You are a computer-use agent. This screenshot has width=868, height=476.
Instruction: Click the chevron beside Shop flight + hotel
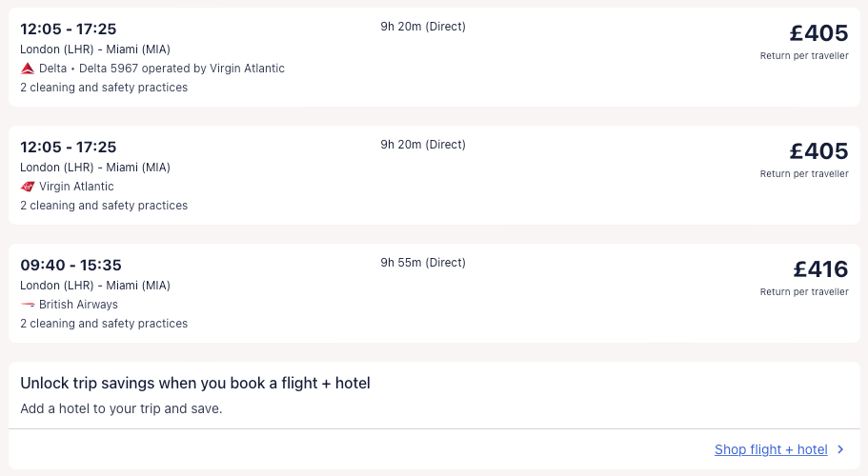840,449
